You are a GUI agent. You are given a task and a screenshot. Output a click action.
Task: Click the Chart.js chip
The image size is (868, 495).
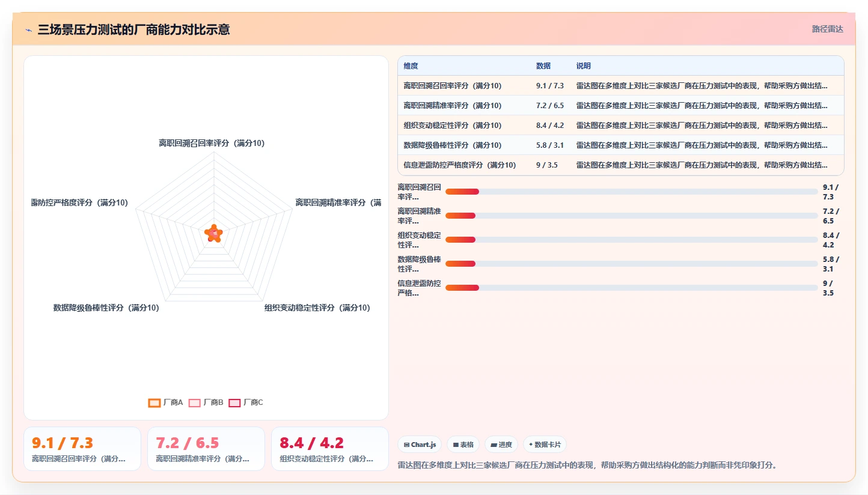click(420, 445)
